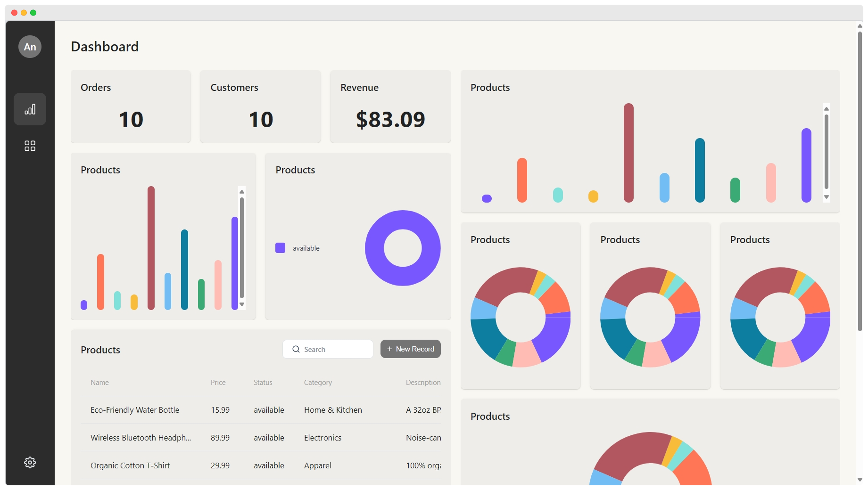Click the Category column header
868x490 pixels.
[x=318, y=383]
